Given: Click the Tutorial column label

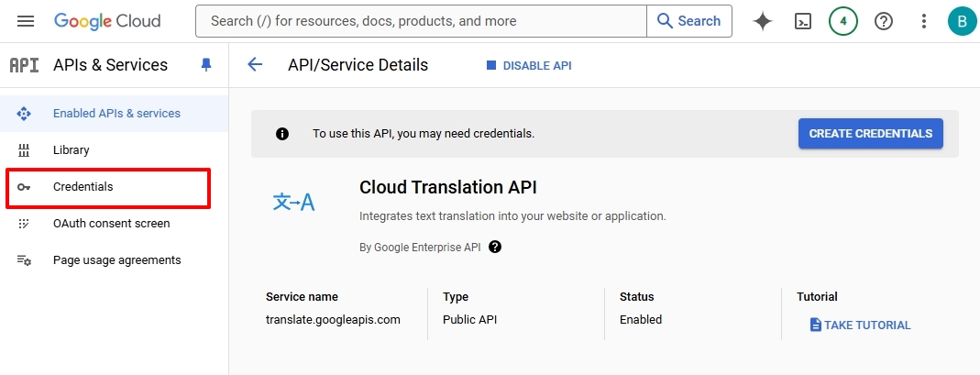Looking at the screenshot, I should 817,297.
